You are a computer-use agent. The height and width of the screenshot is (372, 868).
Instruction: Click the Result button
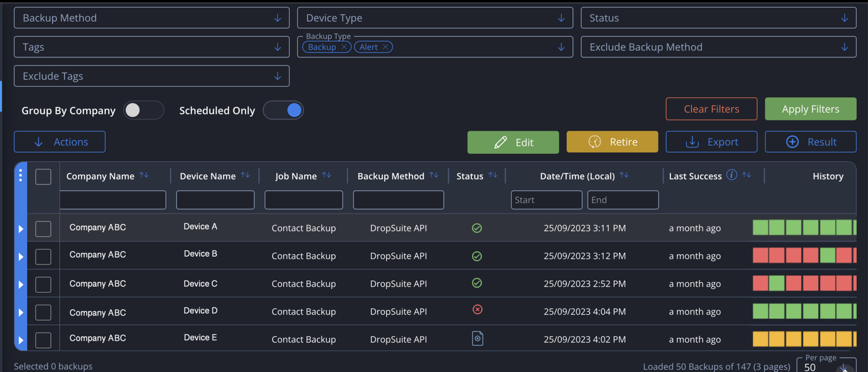(810, 142)
